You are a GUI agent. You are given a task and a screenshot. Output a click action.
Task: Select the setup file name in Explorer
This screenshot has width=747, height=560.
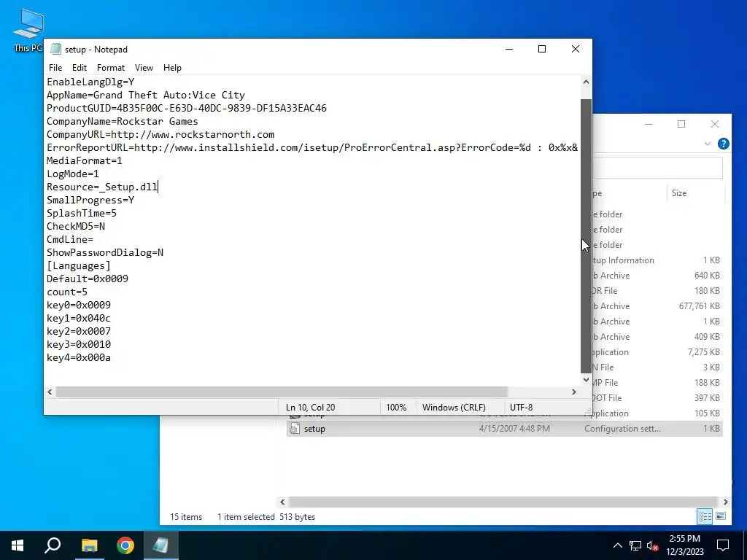tap(314, 429)
